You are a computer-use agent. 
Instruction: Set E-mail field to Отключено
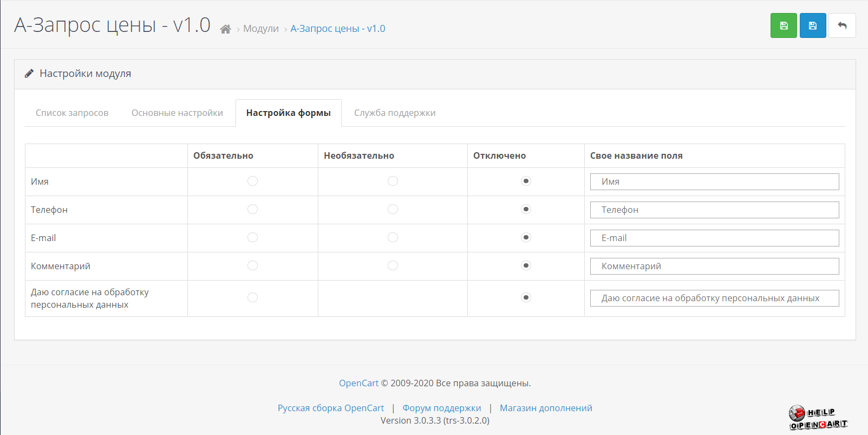pos(526,237)
